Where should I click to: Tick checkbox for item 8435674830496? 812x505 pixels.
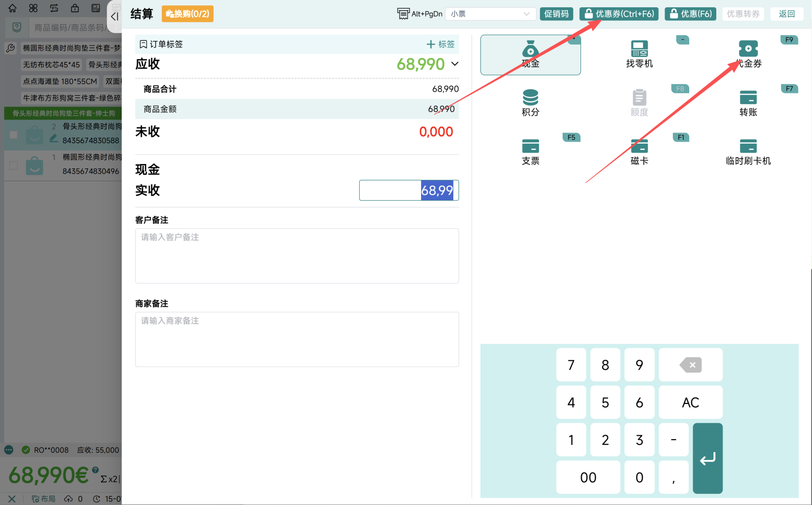point(14,165)
